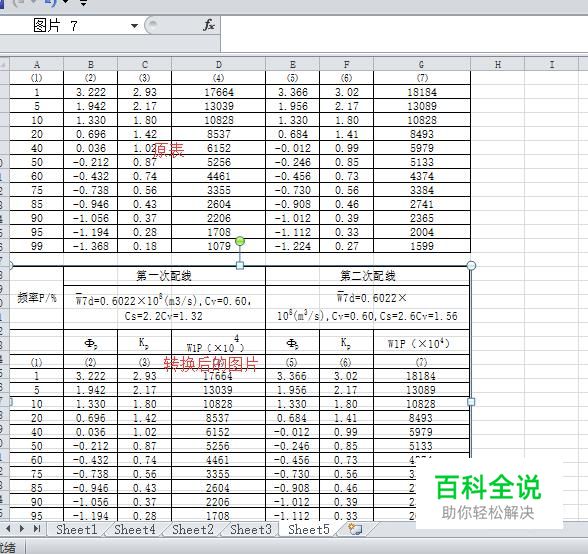588x554 pixels.
Task: Open the Name Box dropdown arrow
Action: [x=134, y=26]
